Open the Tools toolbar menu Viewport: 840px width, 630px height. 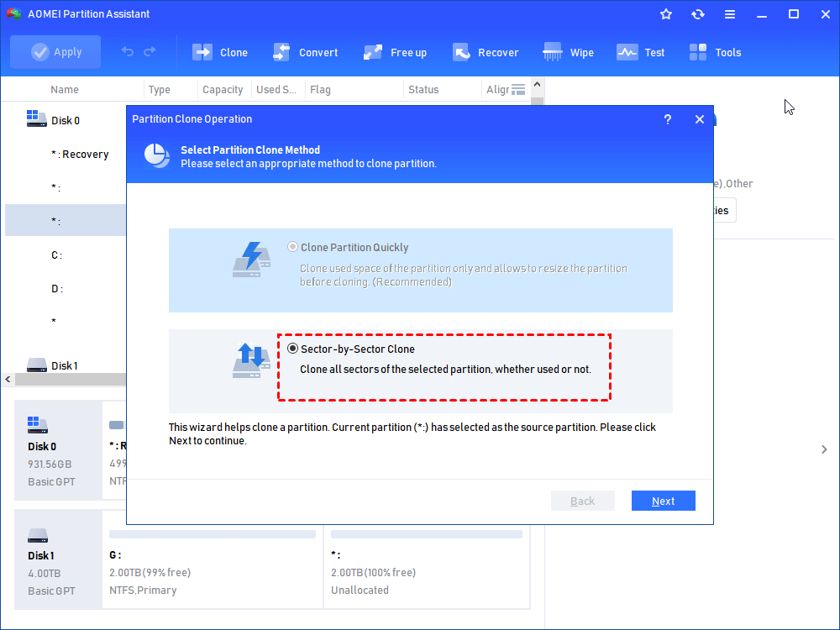(x=715, y=52)
